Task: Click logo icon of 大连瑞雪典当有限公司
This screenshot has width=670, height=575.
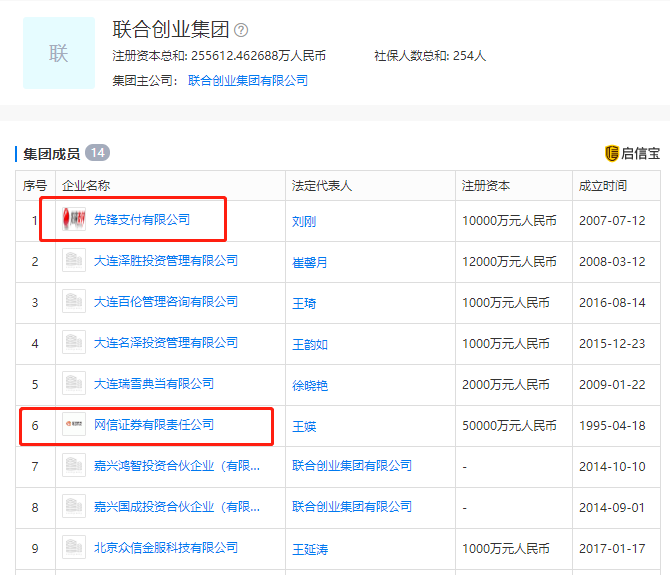Action: [74, 383]
